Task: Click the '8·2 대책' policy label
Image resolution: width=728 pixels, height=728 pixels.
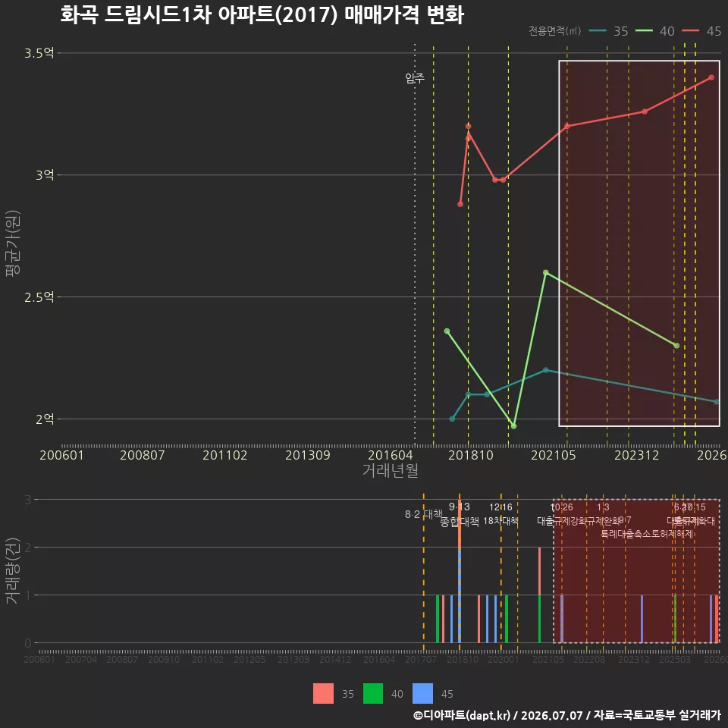Action: coord(423,514)
